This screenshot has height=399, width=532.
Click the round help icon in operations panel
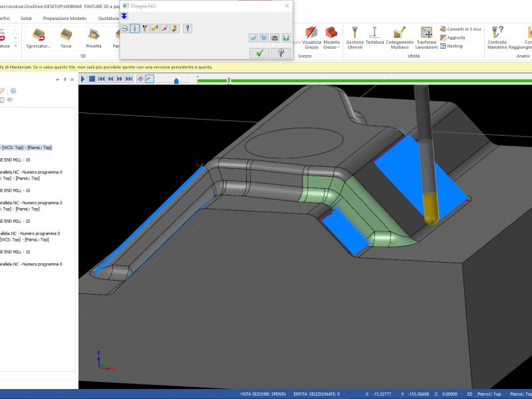pos(13,90)
